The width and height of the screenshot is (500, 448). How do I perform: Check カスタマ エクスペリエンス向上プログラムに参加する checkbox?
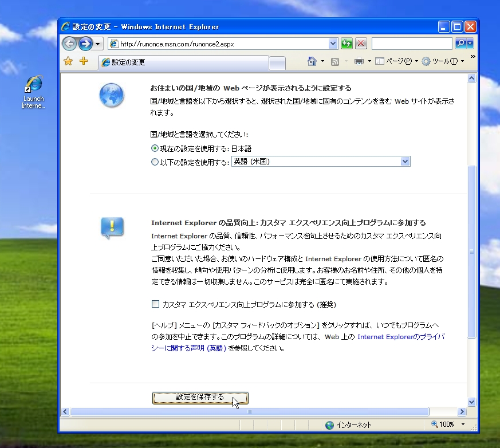(155, 304)
